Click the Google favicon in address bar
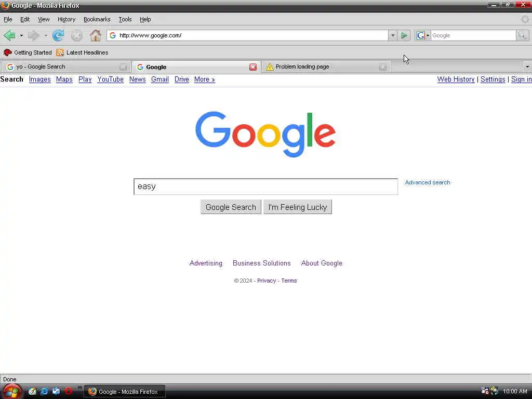 click(x=113, y=35)
